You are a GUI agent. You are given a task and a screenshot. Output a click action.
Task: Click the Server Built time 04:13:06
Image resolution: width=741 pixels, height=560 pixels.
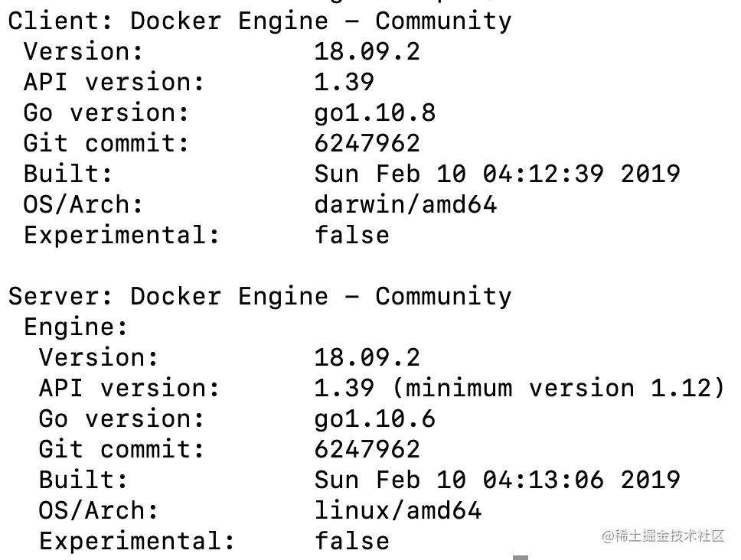click(x=543, y=480)
